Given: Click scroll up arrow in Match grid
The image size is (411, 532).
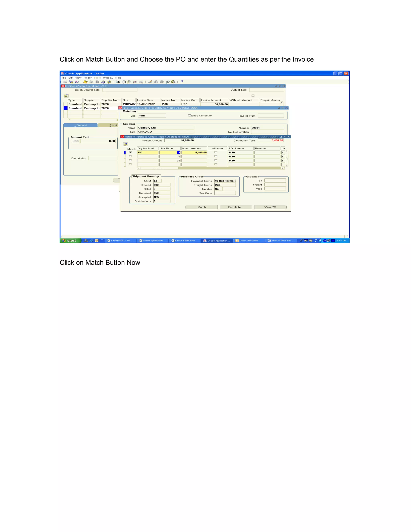Looking at the screenshot, I should coord(287,152).
